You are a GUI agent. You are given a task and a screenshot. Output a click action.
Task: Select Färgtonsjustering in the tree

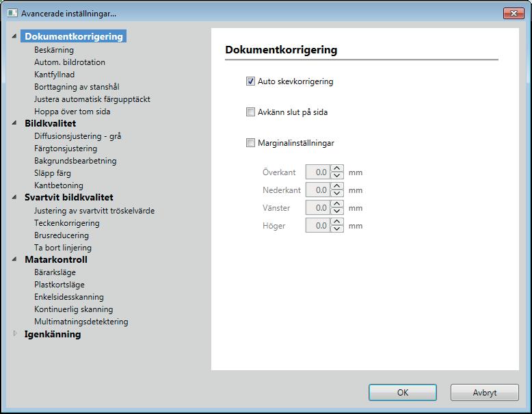click(66, 148)
